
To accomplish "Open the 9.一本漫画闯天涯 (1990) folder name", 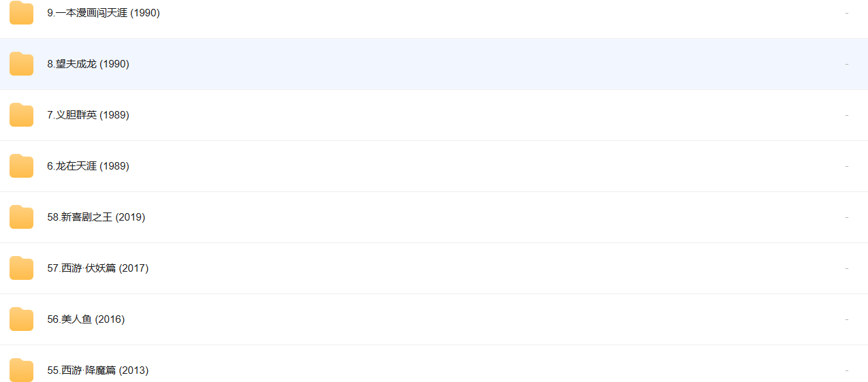I will point(104,13).
